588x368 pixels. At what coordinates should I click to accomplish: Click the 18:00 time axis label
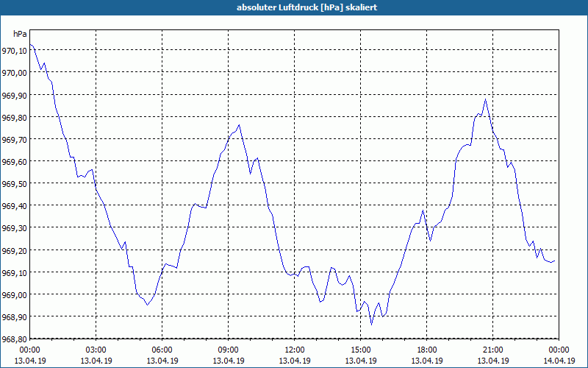click(x=427, y=350)
